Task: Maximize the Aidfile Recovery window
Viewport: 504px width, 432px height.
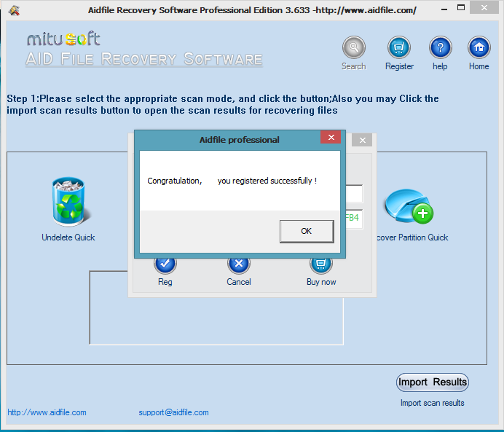Action: tap(460, 8)
